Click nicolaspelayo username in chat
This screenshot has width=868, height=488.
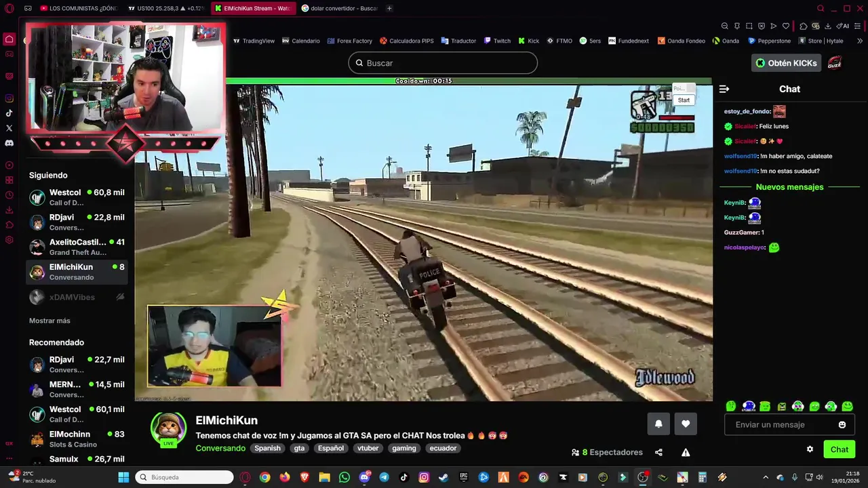tap(745, 247)
